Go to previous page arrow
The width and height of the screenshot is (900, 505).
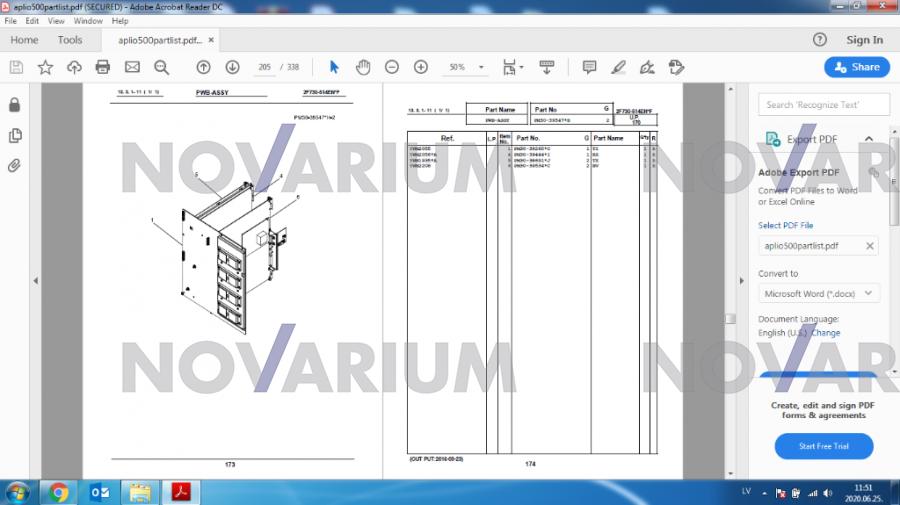(203, 67)
